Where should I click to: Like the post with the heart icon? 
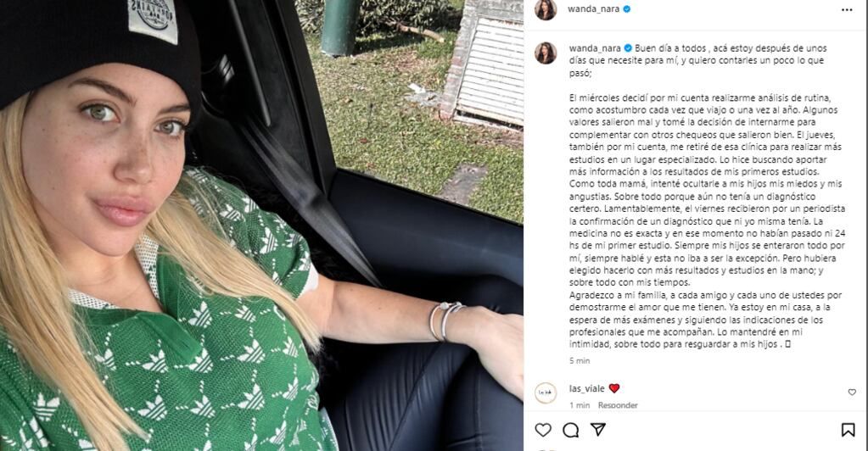(x=543, y=430)
